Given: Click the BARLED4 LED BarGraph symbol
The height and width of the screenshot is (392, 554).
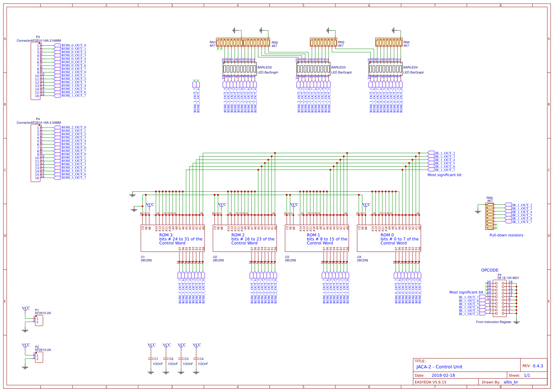Looking at the screenshot, I should point(386,69).
